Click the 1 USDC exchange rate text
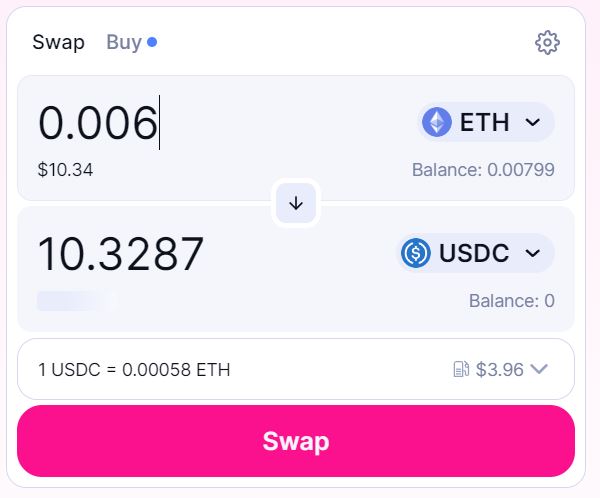Screen dimensions: 600x498 134,370
